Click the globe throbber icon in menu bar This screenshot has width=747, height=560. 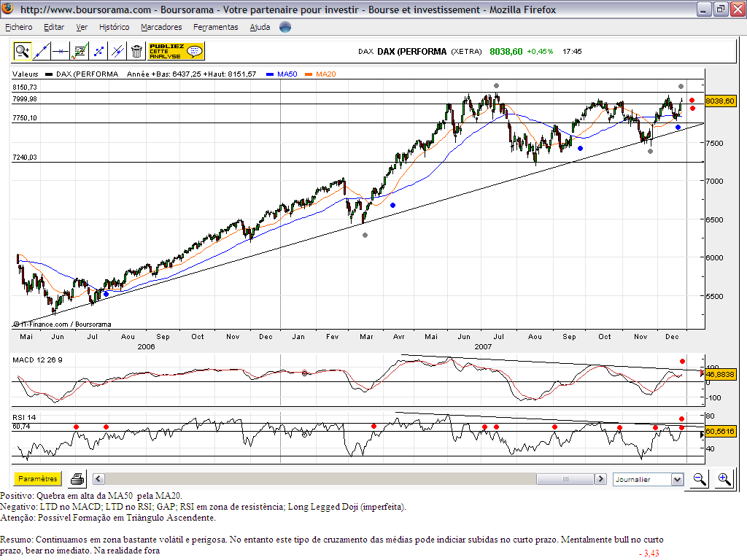[285, 27]
